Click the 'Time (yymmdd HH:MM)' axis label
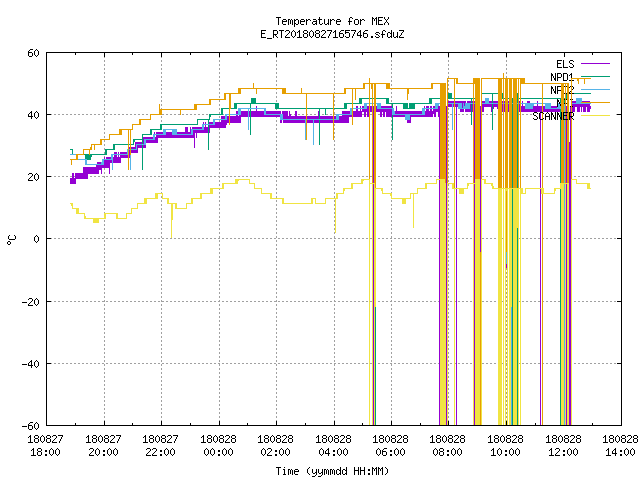The image size is (640, 480). 332,471
